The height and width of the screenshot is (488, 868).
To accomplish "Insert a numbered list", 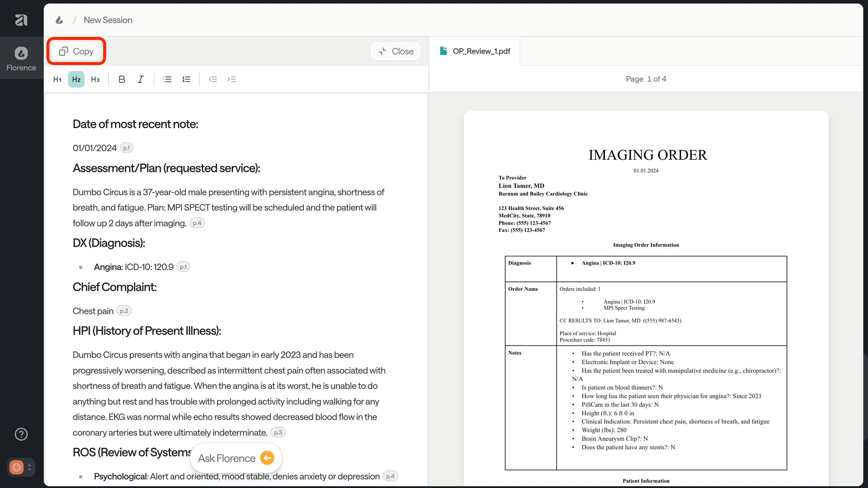I will pos(186,79).
